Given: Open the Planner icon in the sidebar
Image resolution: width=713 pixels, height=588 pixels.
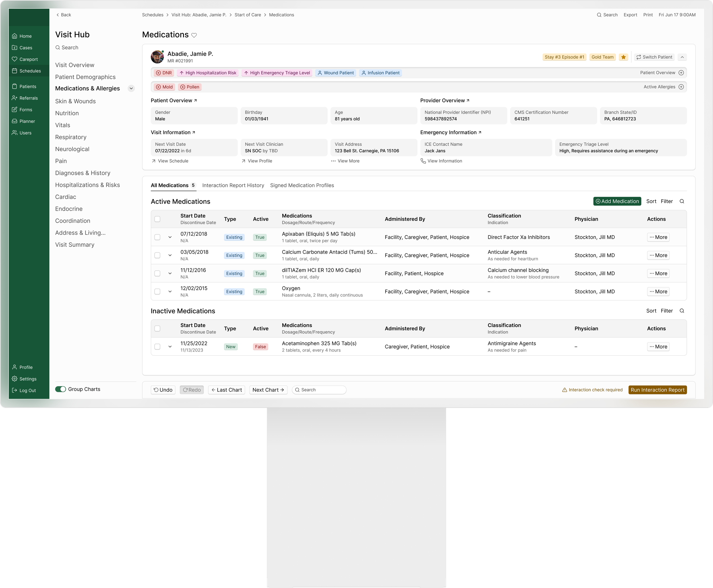Looking at the screenshot, I should pos(15,121).
